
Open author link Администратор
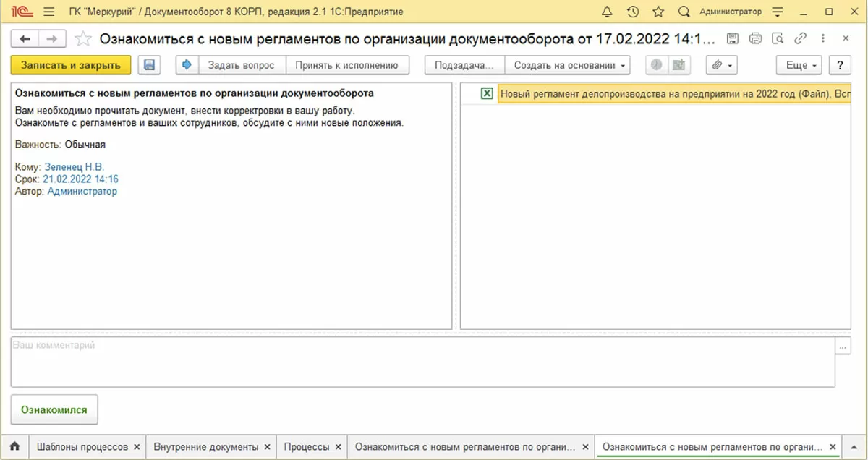82,192
